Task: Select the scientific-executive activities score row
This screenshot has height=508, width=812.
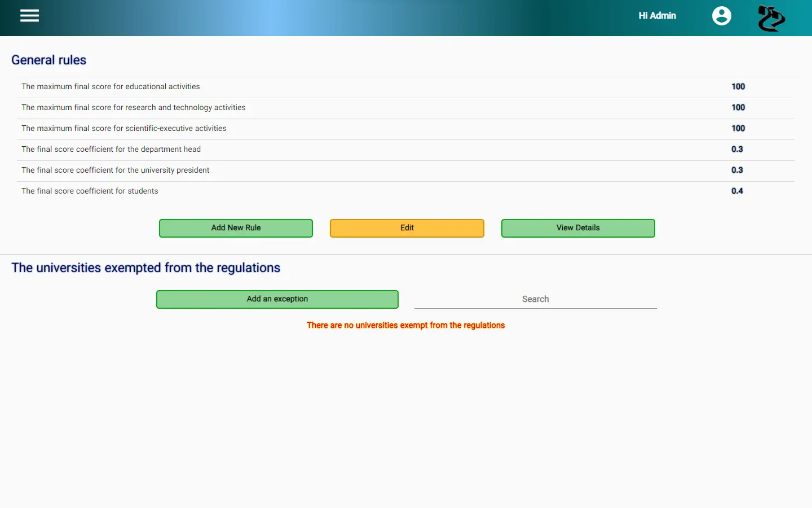Action: coord(406,129)
